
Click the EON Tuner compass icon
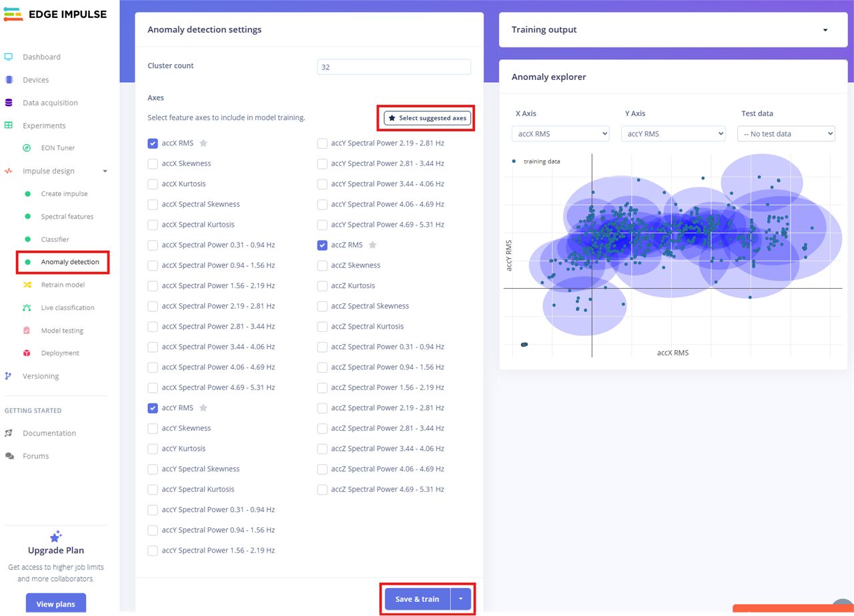tap(27, 148)
